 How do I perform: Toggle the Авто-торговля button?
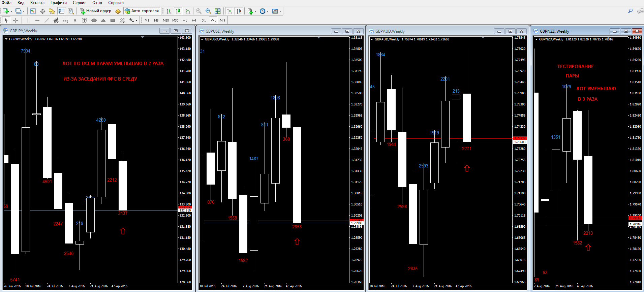point(142,11)
